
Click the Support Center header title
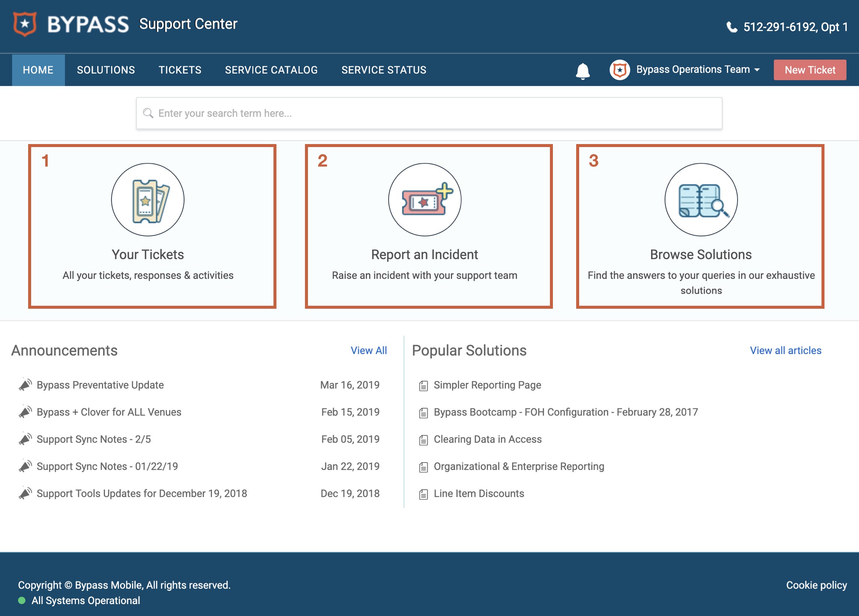point(188,24)
